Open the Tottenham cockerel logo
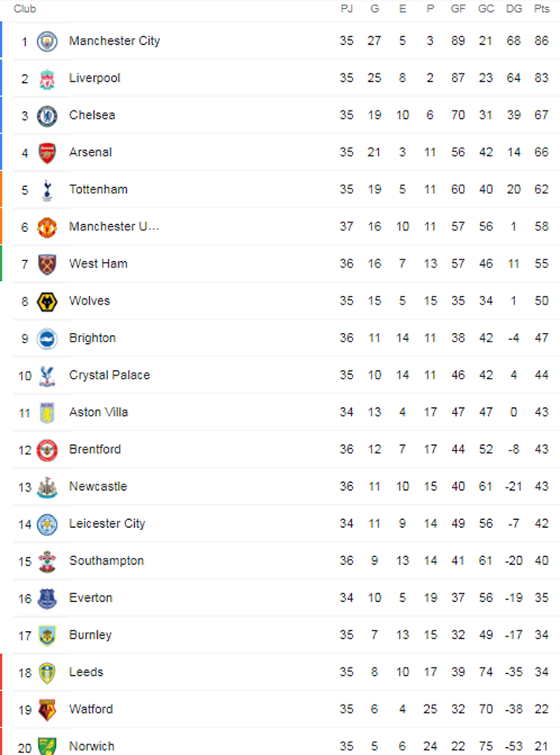 pyautogui.click(x=47, y=189)
